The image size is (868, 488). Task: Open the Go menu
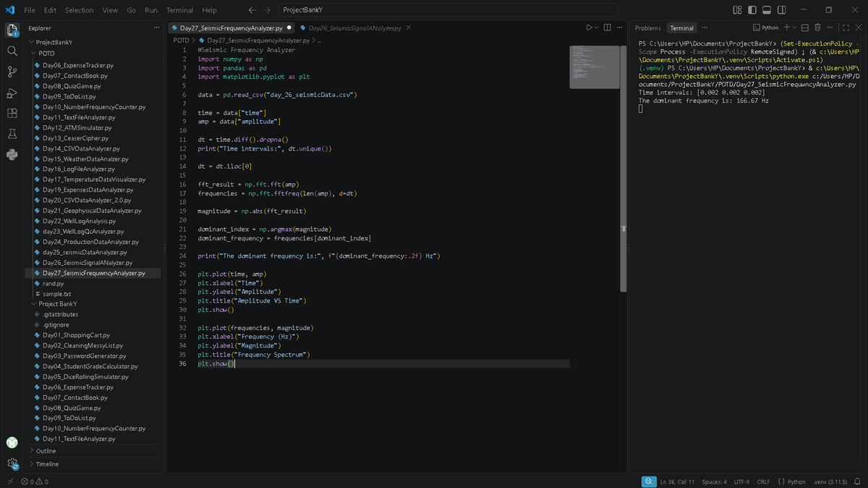(132, 10)
